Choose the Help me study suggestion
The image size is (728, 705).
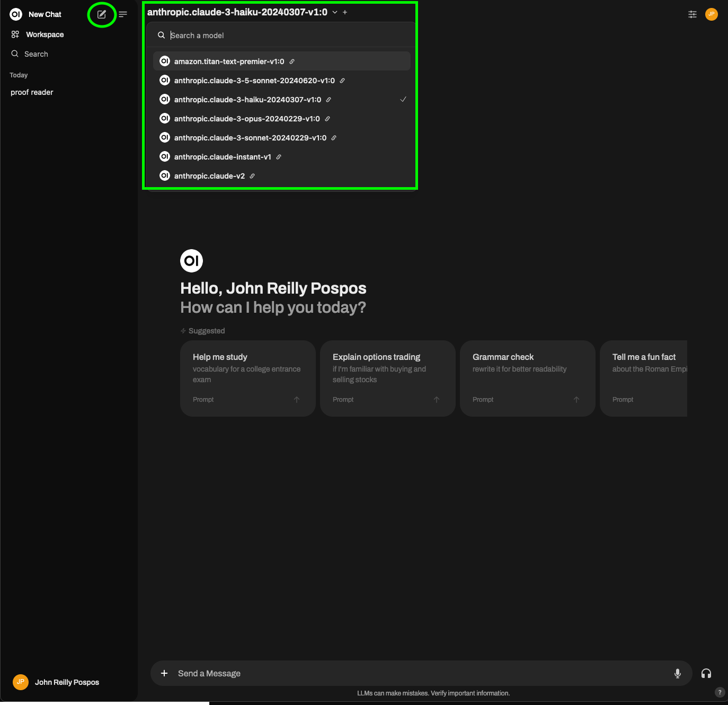coord(248,378)
